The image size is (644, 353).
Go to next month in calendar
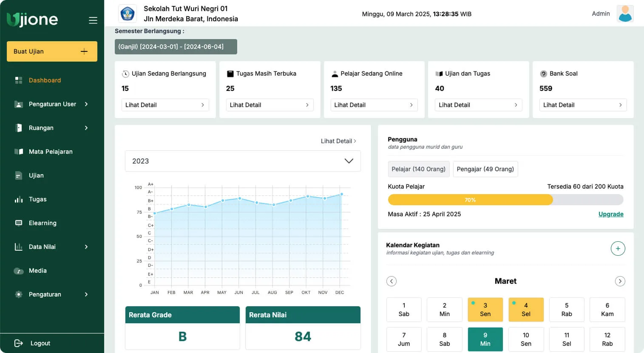(x=620, y=281)
